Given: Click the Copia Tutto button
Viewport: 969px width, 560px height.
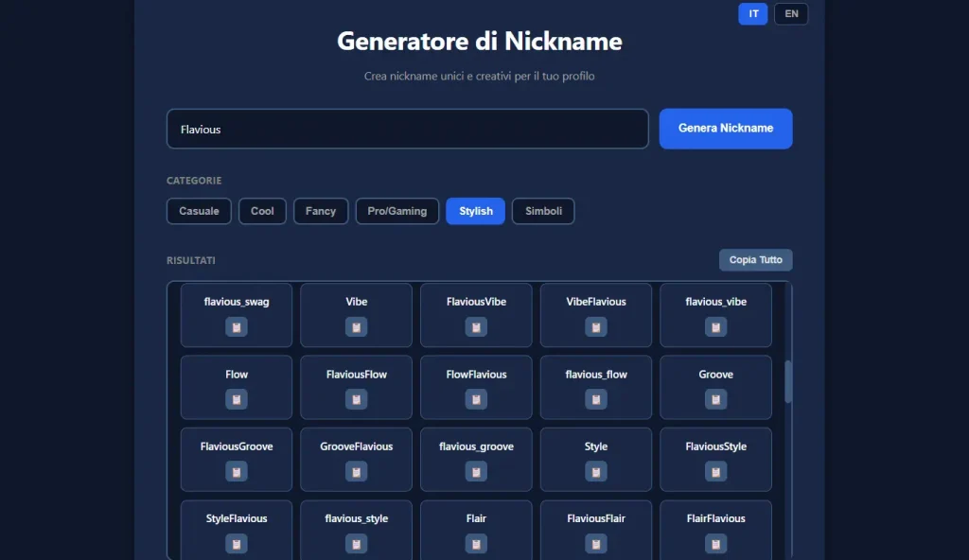Looking at the screenshot, I should (756, 259).
